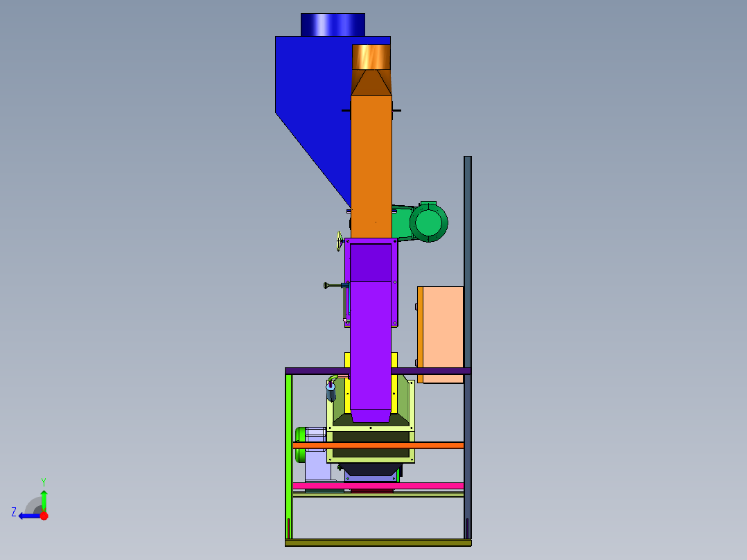Select the lavender gearbox block at lower left
This screenshot has height=560, width=747.
[317, 465]
